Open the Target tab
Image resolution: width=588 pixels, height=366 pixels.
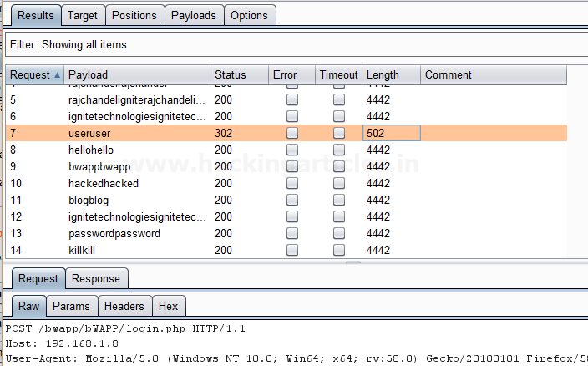point(83,15)
